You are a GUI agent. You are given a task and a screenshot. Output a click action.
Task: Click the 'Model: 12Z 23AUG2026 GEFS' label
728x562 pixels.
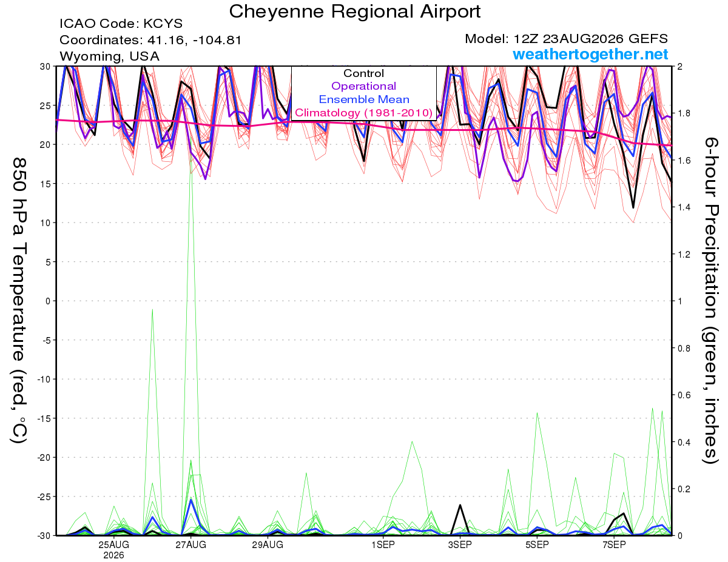pos(567,39)
